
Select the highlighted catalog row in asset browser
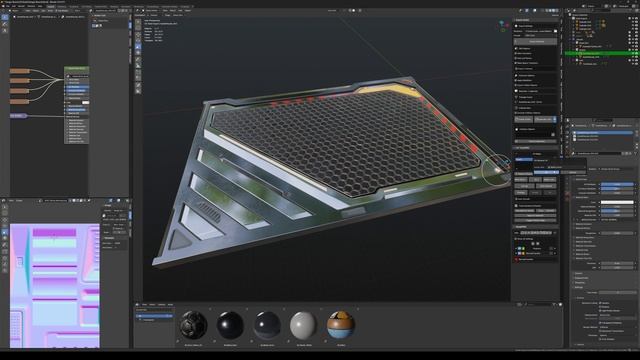point(154,316)
